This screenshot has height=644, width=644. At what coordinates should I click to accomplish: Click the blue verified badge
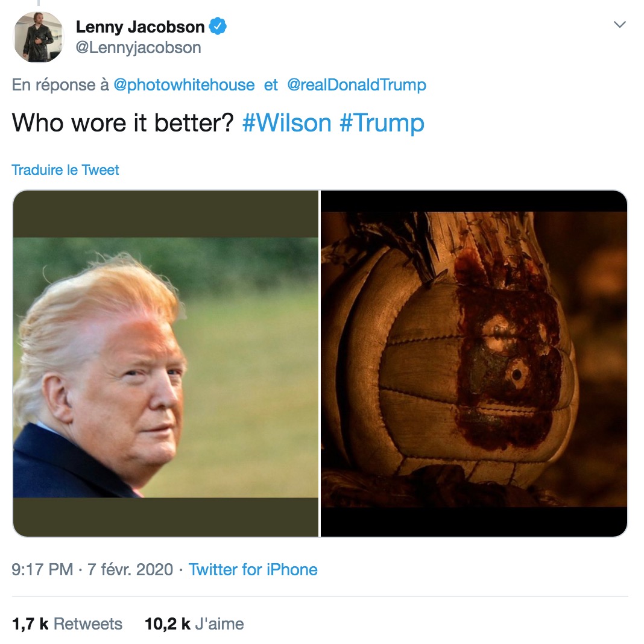(x=218, y=27)
